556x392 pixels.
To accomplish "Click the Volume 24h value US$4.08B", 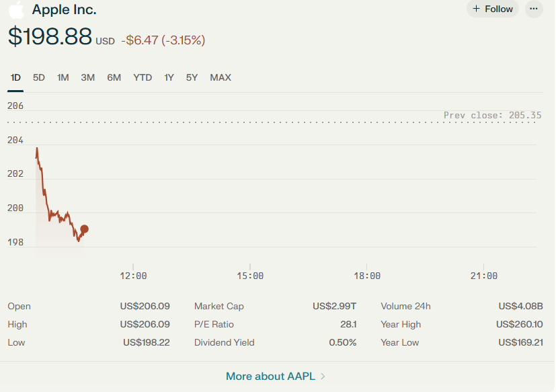I will click(x=520, y=306).
